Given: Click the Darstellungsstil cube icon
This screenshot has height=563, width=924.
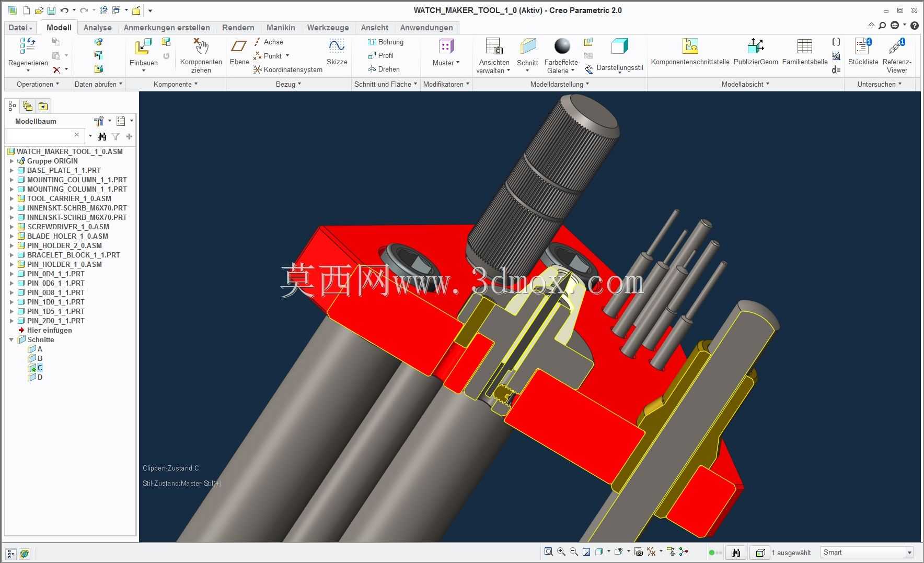Looking at the screenshot, I should click(619, 46).
